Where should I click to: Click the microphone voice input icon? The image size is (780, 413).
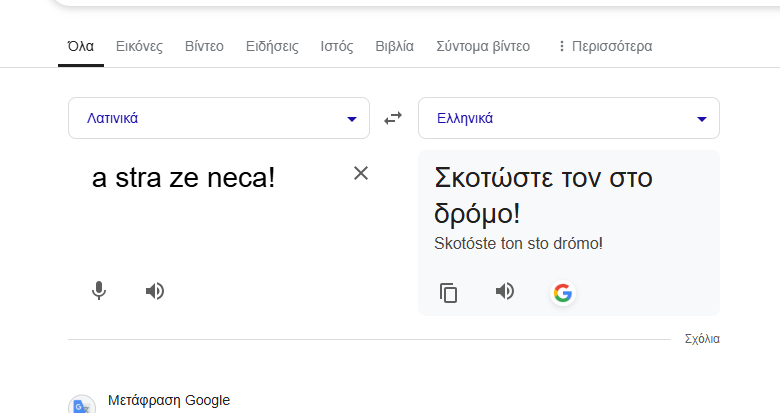pos(99,291)
